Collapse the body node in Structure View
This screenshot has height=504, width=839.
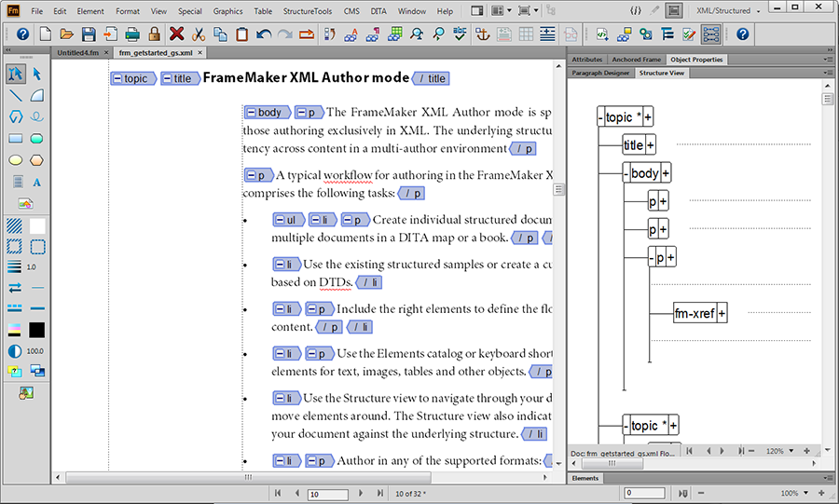click(626, 173)
